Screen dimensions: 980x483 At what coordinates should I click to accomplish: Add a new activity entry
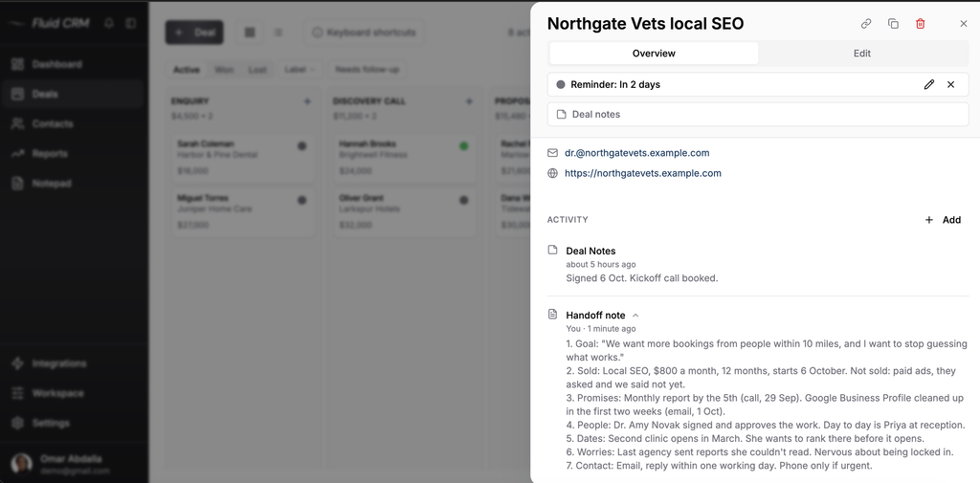pos(943,220)
